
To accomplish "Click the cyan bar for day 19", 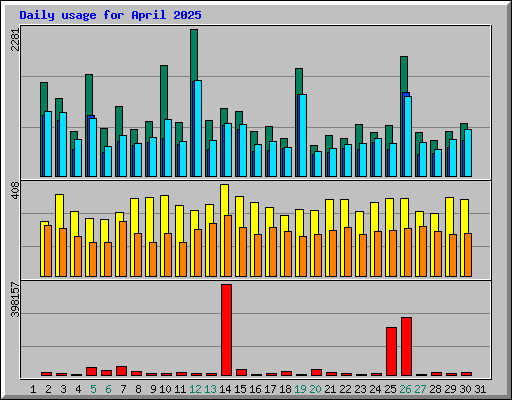I will pyautogui.click(x=303, y=135).
